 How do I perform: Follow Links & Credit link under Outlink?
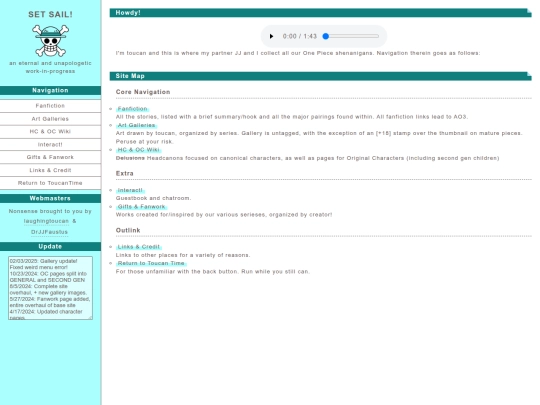coord(139,247)
